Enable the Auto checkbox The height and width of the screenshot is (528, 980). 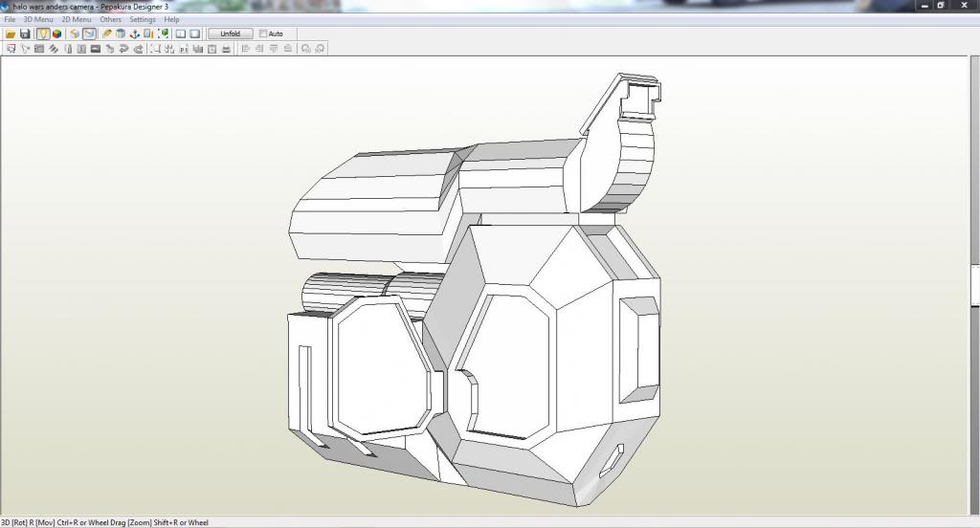(x=263, y=33)
